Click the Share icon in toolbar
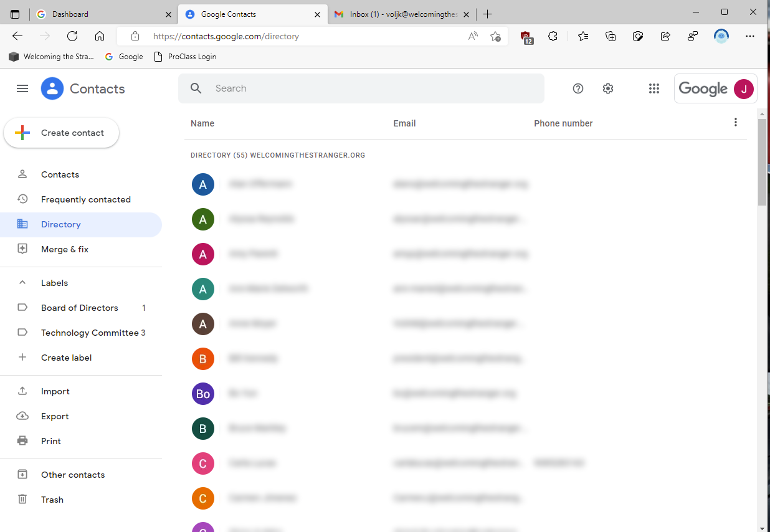Viewport: 770px width, 532px height. 665,36
